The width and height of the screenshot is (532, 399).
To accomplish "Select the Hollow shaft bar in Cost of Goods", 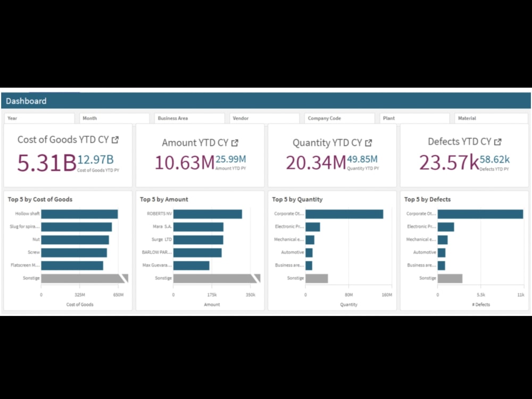I will click(x=80, y=214).
